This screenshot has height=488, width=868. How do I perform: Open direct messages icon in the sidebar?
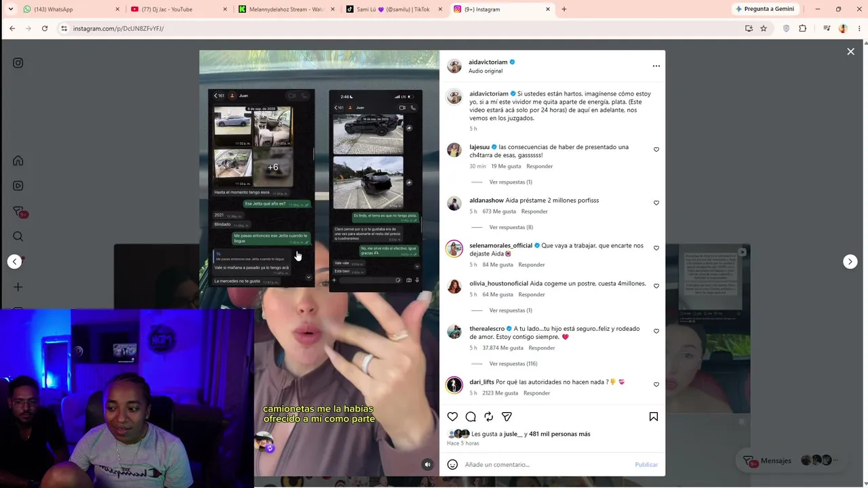pos(18,211)
